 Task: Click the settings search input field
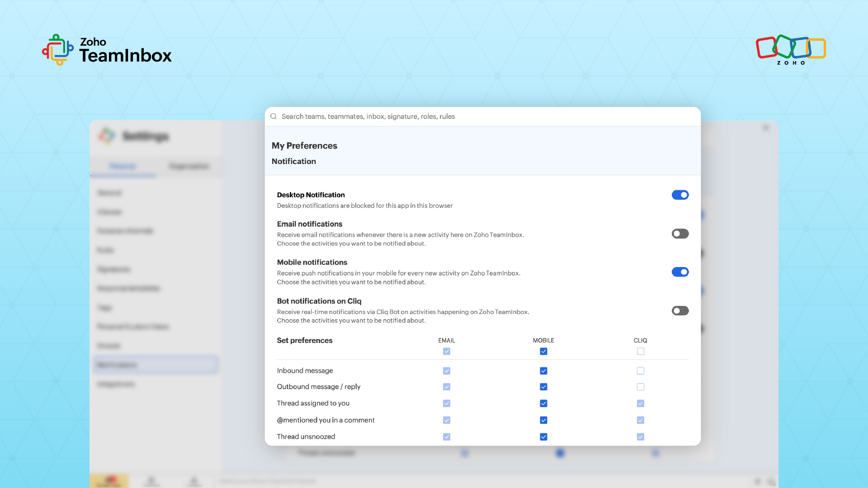point(484,117)
